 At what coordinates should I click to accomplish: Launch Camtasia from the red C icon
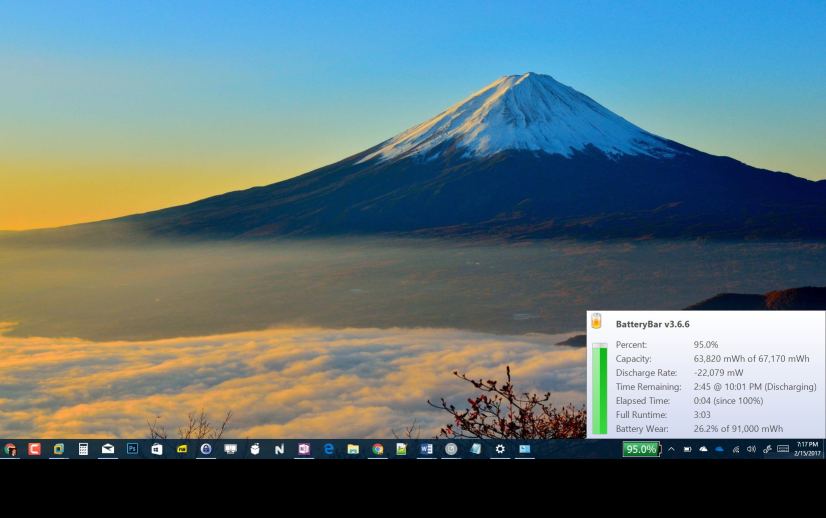[34, 449]
